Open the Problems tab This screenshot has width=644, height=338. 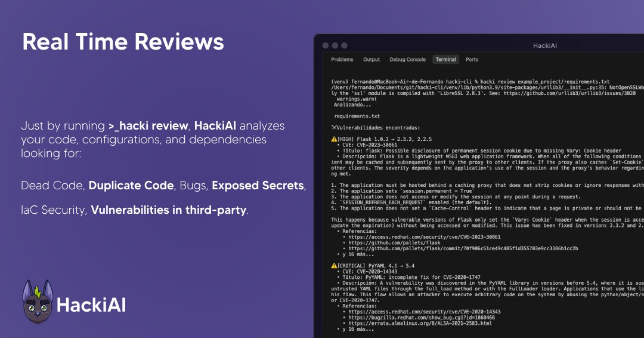pos(342,60)
